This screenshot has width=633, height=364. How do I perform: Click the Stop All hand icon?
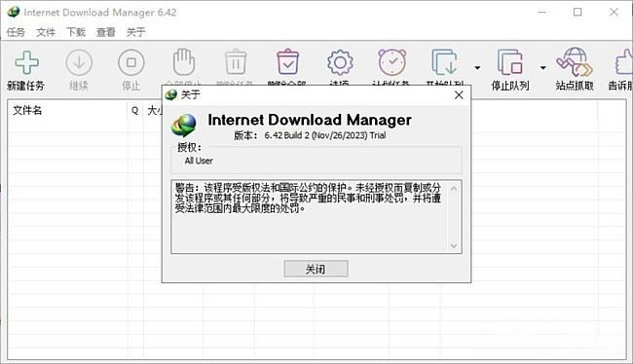[x=184, y=61]
